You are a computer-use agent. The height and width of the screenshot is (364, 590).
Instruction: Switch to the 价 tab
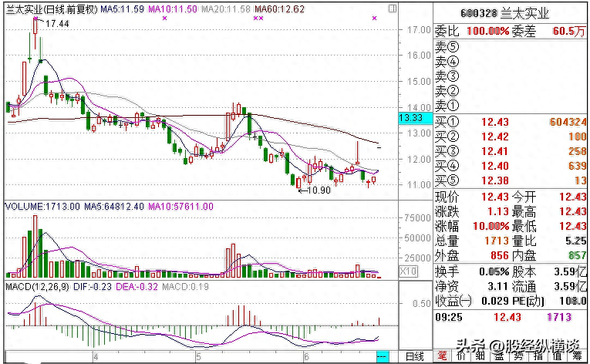461,356
